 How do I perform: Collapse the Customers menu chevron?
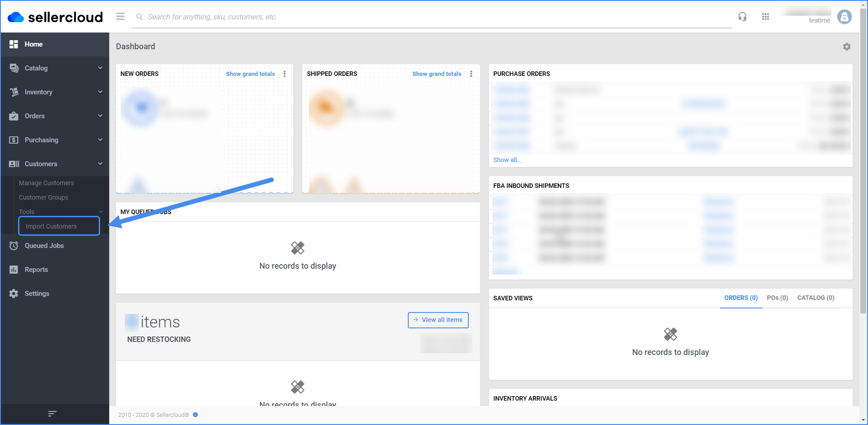point(100,163)
